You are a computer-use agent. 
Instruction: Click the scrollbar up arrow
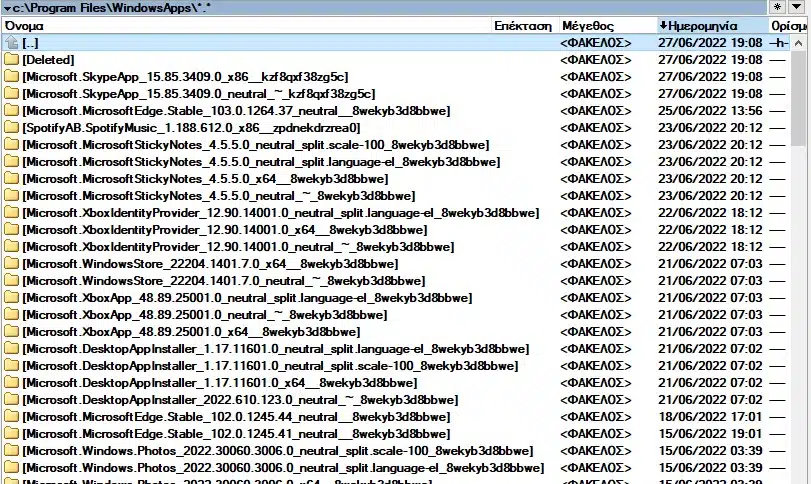pyautogui.click(x=798, y=43)
